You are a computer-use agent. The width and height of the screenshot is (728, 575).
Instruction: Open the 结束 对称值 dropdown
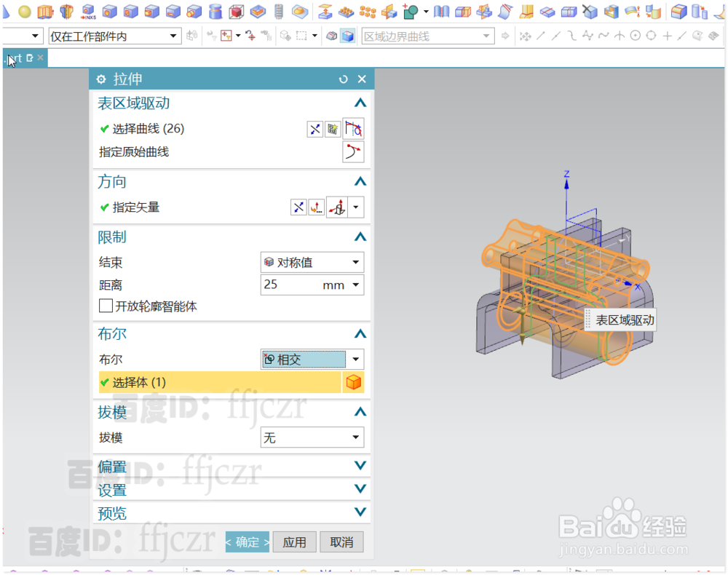pyautogui.click(x=312, y=262)
